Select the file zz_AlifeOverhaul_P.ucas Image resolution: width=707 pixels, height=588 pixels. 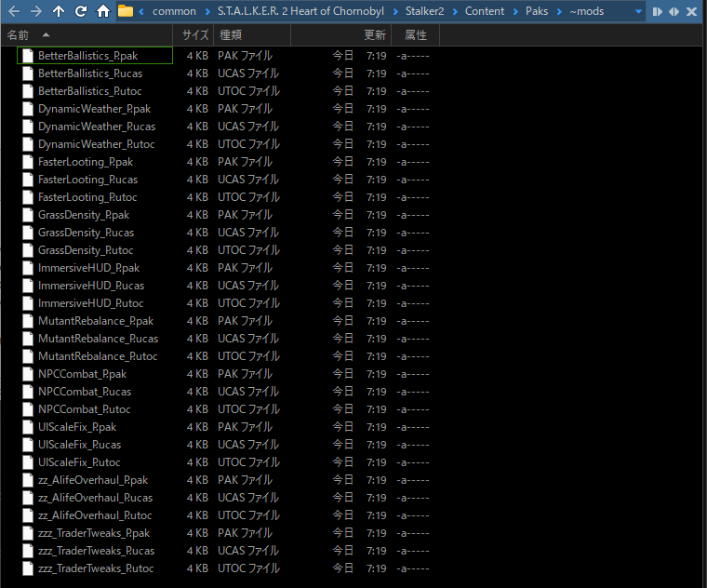tap(95, 498)
